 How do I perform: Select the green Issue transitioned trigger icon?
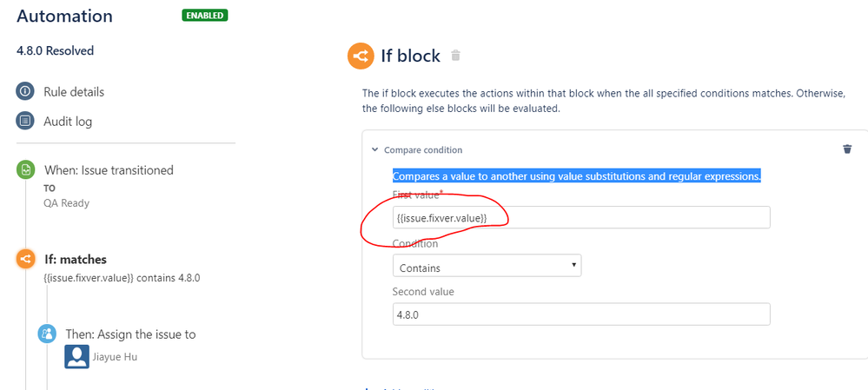[25, 170]
